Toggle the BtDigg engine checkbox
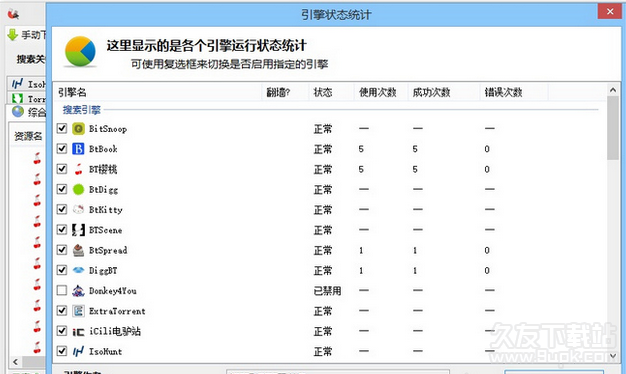Image resolution: width=626 pixels, height=374 pixels. point(61,189)
